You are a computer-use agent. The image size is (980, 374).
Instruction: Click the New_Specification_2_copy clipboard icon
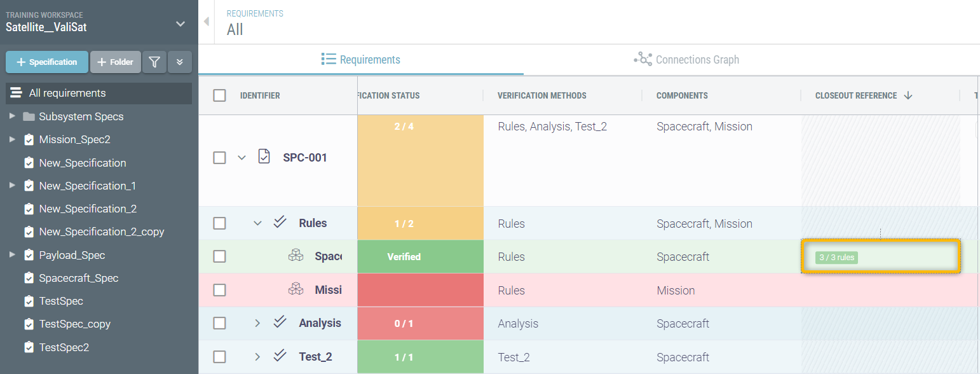click(29, 232)
